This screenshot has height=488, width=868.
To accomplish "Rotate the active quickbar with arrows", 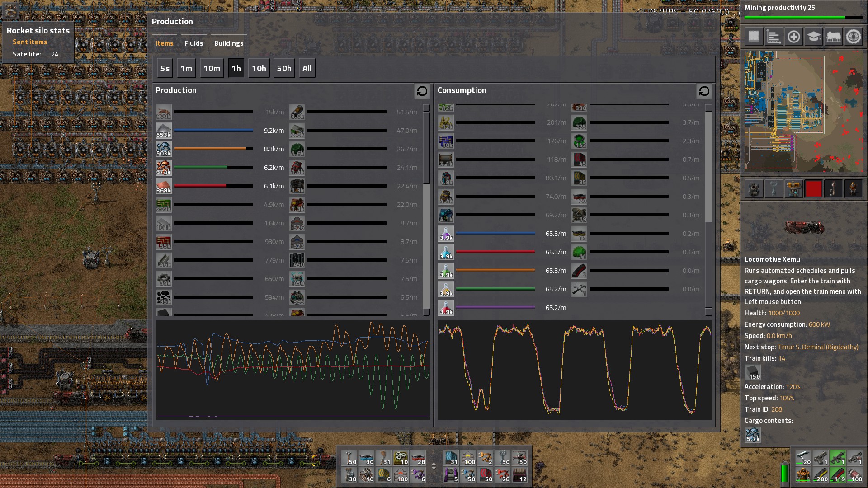I will (434, 466).
